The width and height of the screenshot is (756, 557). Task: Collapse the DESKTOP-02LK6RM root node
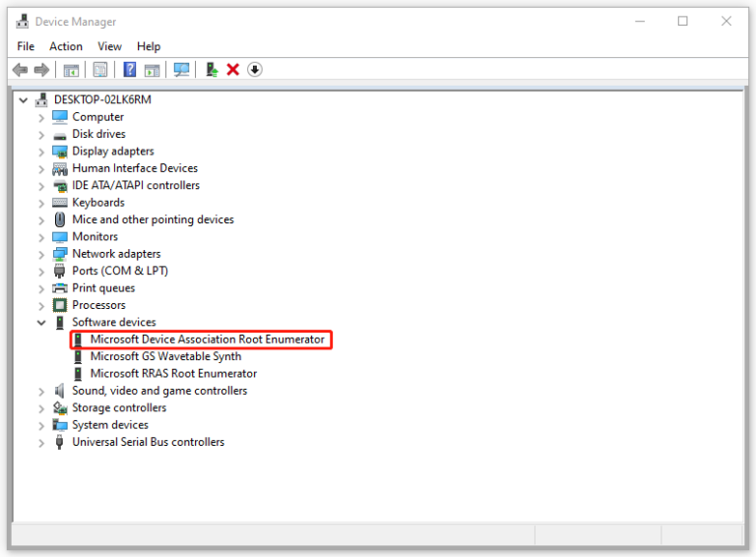pyautogui.click(x=24, y=100)
